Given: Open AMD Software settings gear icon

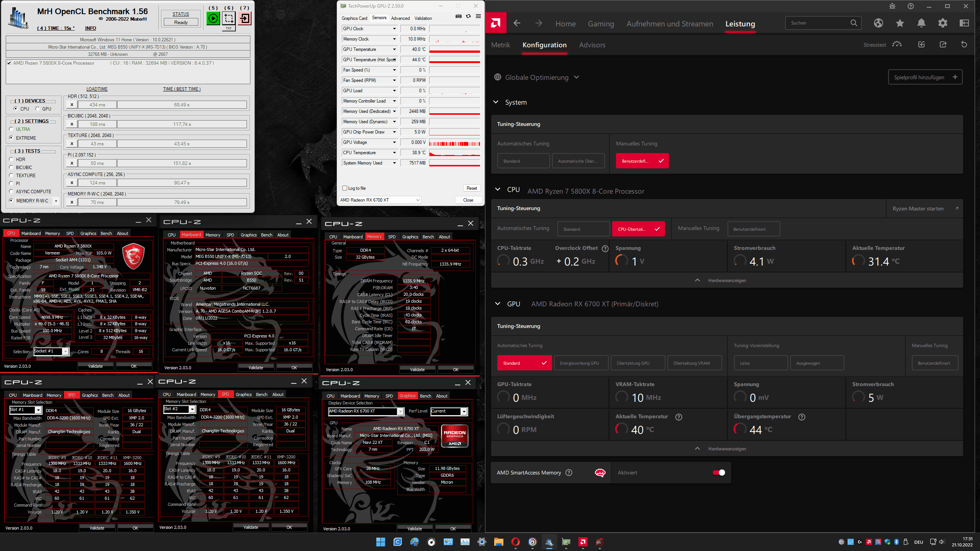Looking at the screenshot, I should coord(942,23).
